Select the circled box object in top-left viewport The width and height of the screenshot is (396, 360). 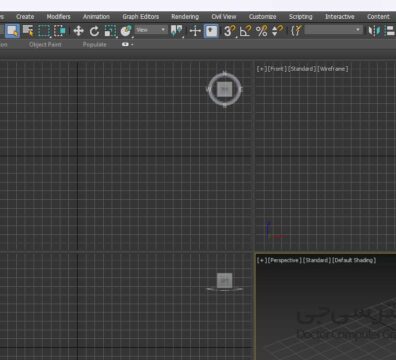(224, 89)
